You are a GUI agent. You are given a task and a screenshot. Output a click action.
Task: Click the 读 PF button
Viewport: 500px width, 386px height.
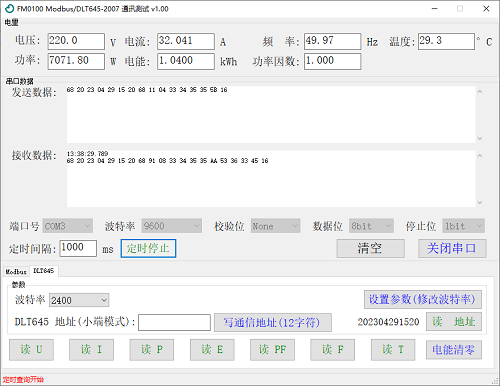click(x=272, y=350)
